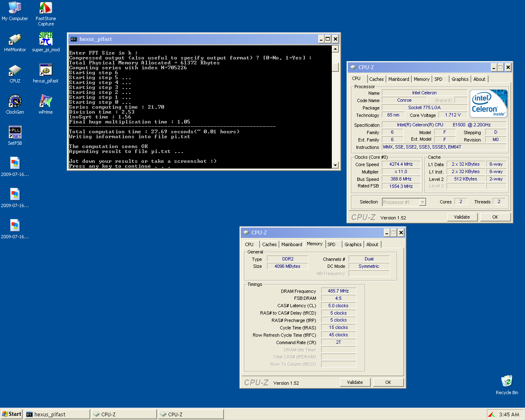Click DRAM Frequency value 485.7 MHz
525x420 pixels.
tap(338, 291)
